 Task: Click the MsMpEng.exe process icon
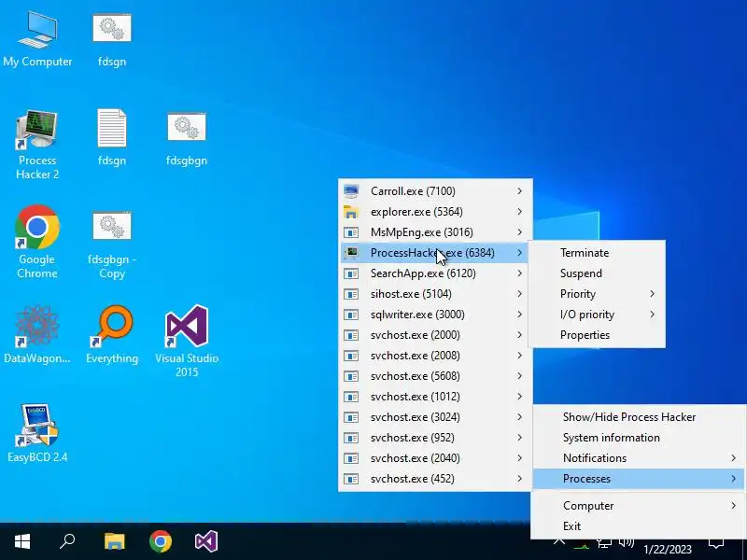pyautogui.click(x=351, y=232)
